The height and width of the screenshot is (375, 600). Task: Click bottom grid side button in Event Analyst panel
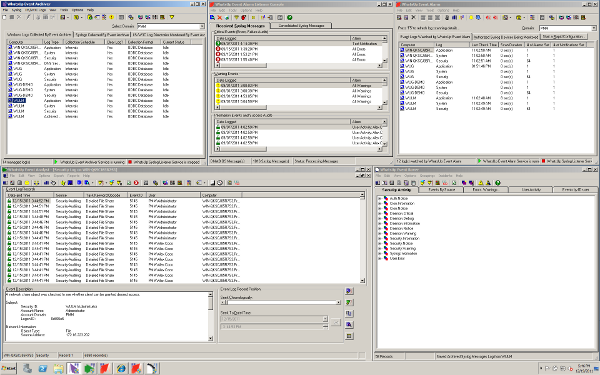[349, 336]
